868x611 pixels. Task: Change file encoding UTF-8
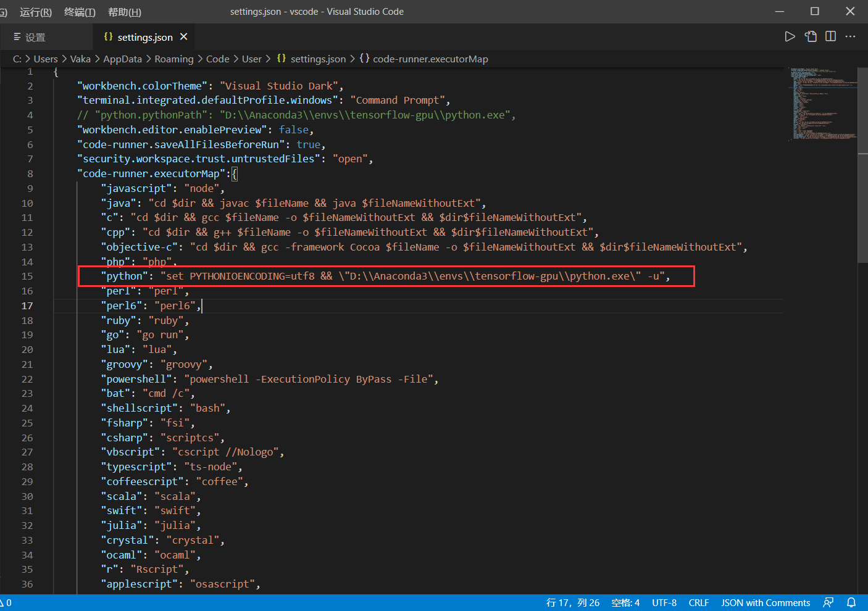[x=664, y=603]
